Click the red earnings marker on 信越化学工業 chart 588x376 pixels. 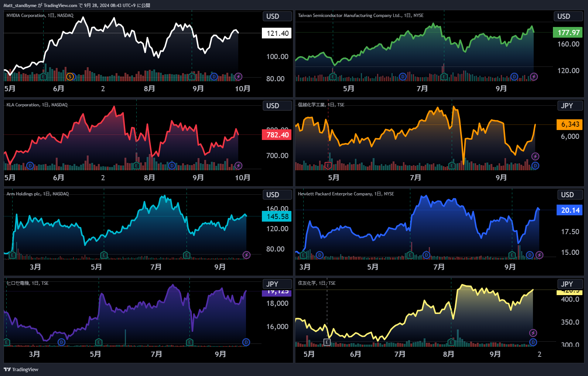tap(328, 166)
